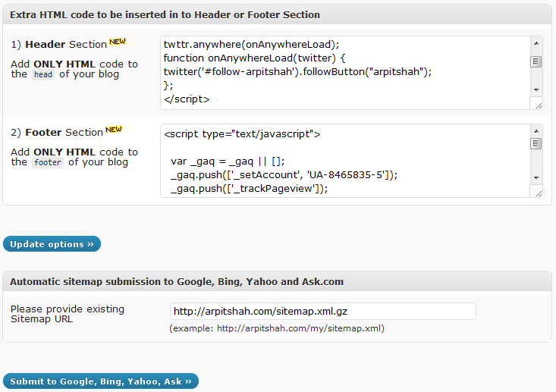This screenshot has width=556, height=392.
Task: Click the 'var _gaq = _gaq || []' line
Action: coord(228,162)
